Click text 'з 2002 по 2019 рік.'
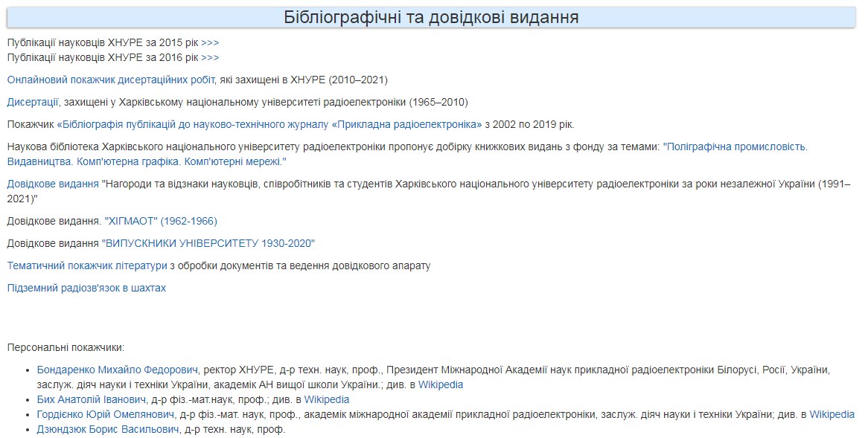868x438 pixels. point(530,124)
